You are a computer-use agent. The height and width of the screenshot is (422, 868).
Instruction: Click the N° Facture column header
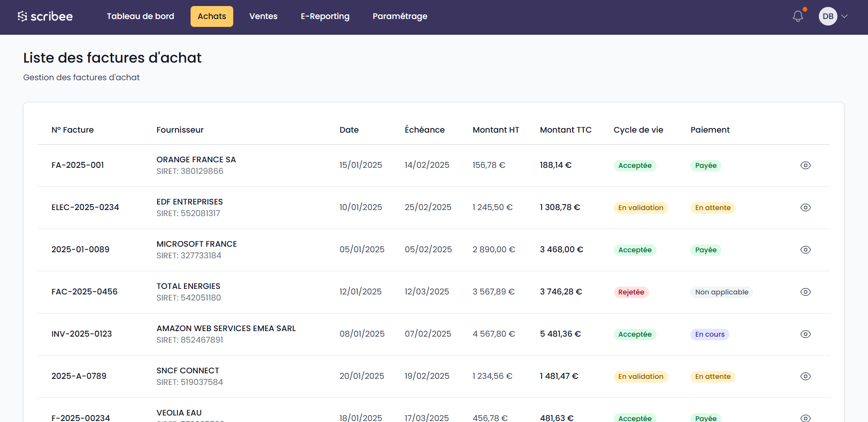coord(72,130)
